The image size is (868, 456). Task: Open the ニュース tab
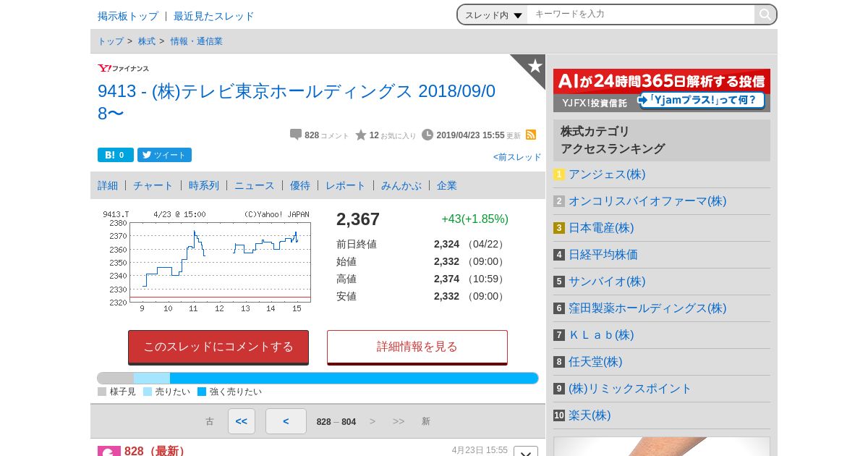tap(255, 185)
